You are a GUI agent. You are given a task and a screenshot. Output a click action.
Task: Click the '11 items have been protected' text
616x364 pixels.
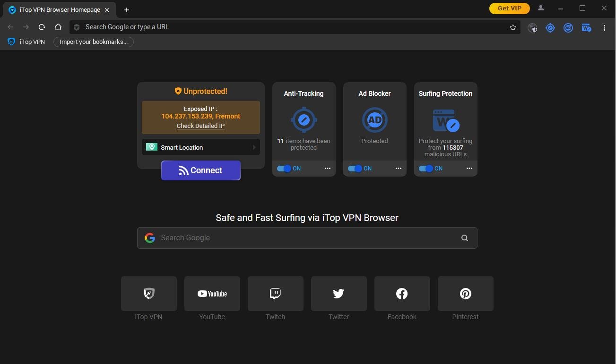pyautogui.click(x=304, y=144)
